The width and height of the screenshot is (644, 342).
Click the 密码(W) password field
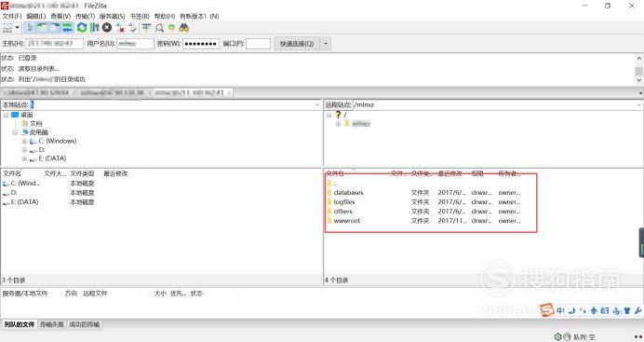click(201, 44)
